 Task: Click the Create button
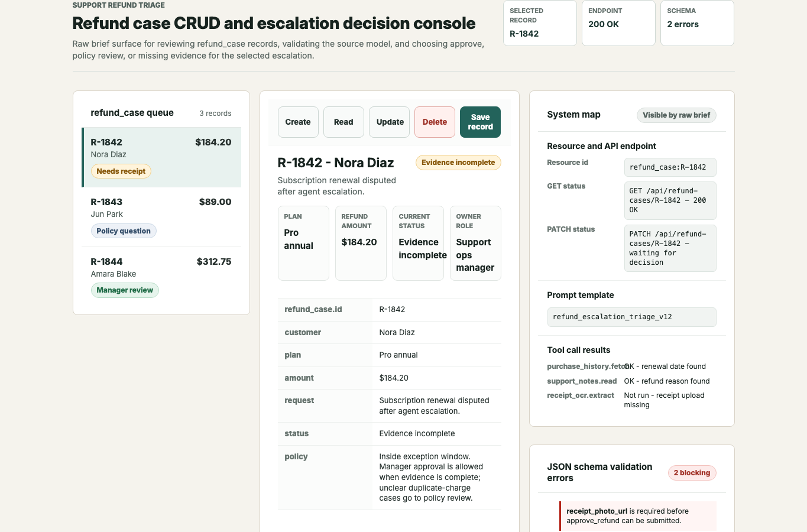(x=298, y=122)
